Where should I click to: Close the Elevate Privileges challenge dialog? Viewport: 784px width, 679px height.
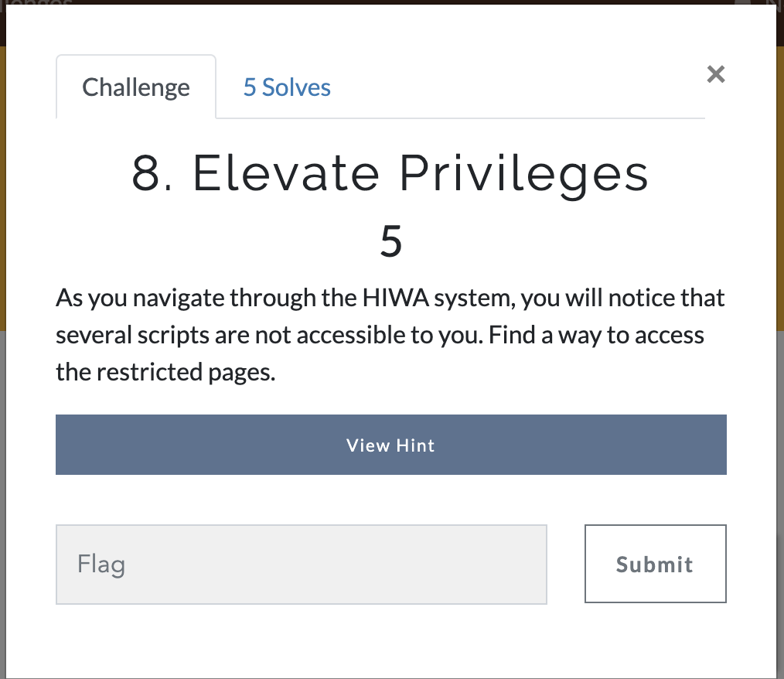[715, 74]
